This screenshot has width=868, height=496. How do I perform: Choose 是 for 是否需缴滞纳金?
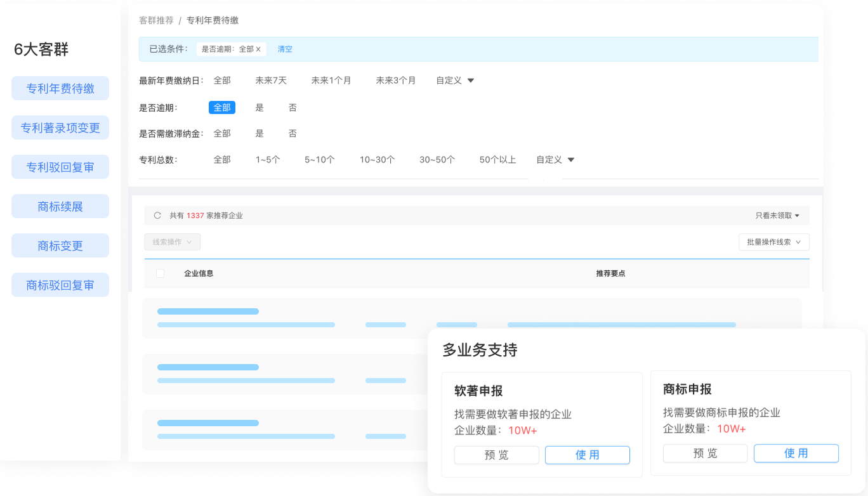pos(260,134)
